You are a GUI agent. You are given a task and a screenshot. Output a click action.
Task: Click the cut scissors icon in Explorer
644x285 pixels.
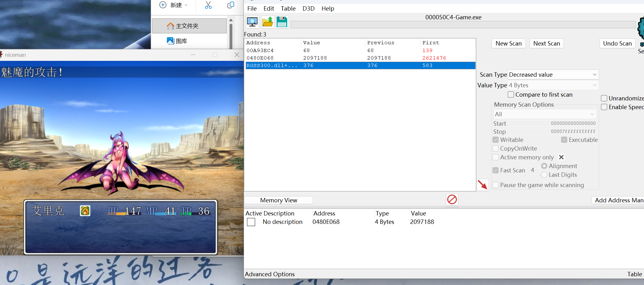pos(208,5)
